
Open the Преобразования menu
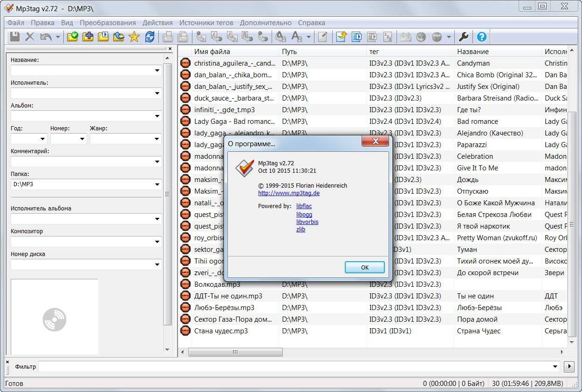(108, 22)
